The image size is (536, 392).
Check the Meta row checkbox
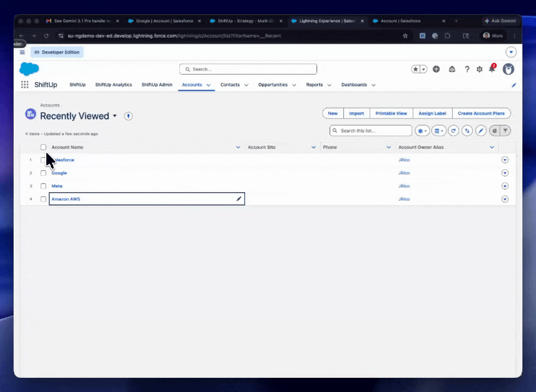pos(44,186)
